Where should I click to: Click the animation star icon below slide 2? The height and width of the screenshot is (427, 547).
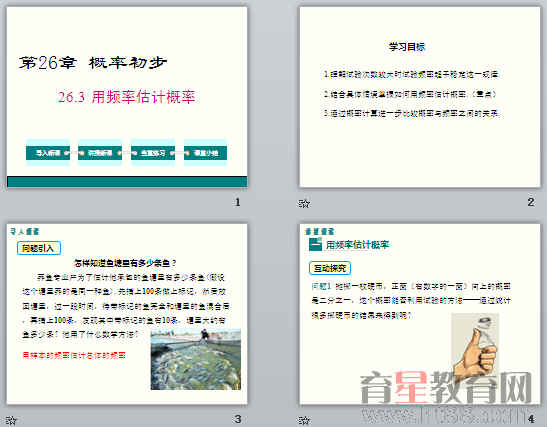[x=304, y=203]
